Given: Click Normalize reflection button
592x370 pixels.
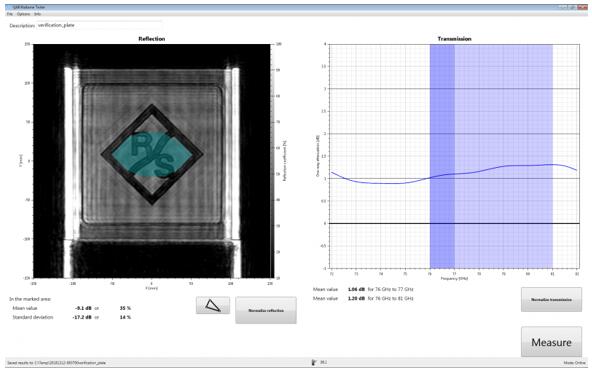Looking at the screenshot, I should tap(266, 310).
